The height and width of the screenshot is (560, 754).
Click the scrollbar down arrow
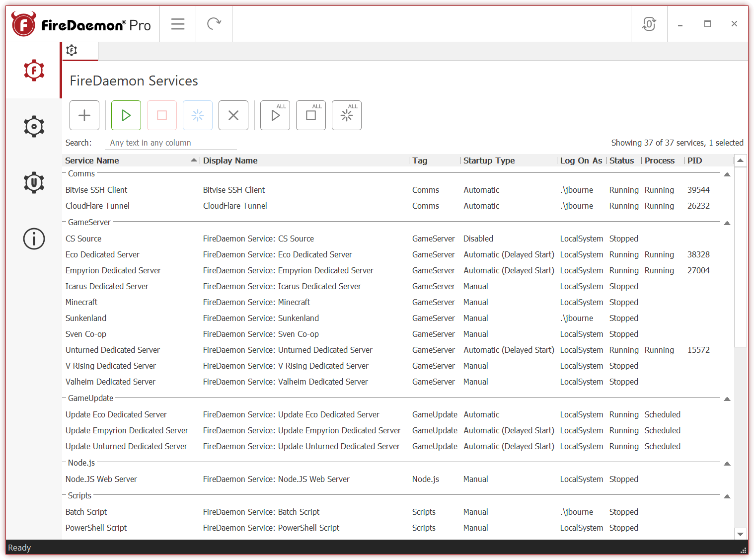point(741,534)
